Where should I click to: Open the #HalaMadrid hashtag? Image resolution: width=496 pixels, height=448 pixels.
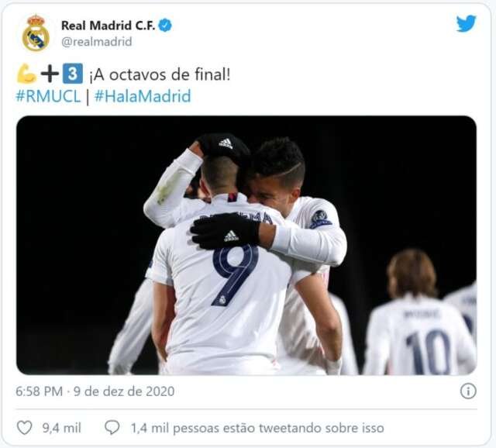click(143, 96)
